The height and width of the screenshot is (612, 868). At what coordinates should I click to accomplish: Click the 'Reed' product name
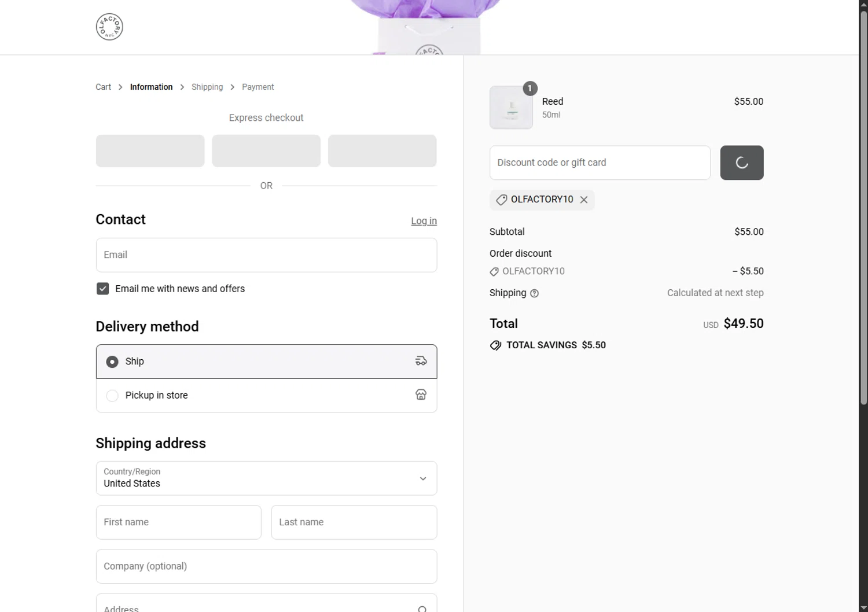[x=553, y=101]
